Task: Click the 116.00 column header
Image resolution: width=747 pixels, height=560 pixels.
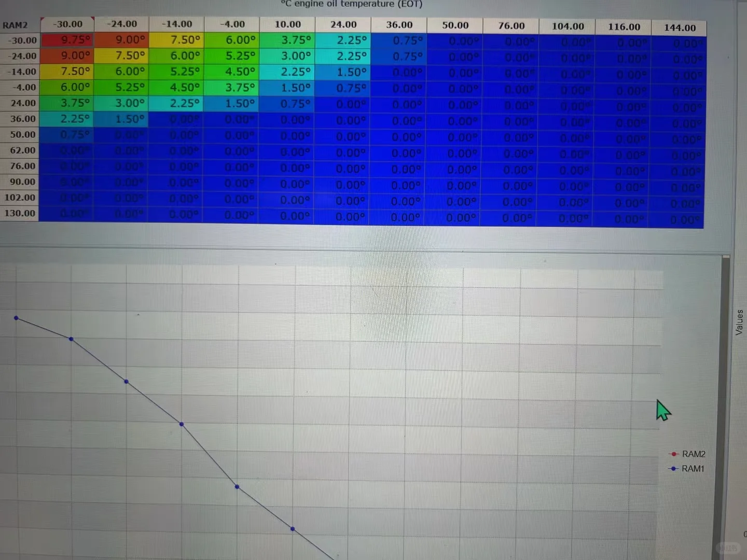Action: pyautogui.click(x=624, y=26)
